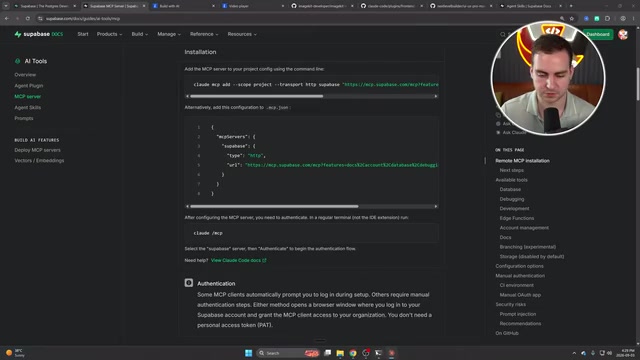Jump to Configuration options in page outline
640x360 pixels.
pos(519,266)
